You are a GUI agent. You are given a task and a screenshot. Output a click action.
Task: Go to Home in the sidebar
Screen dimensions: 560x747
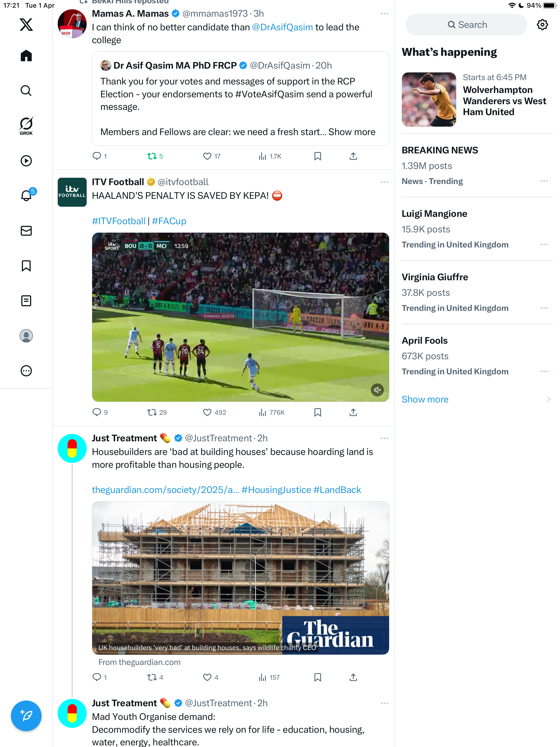click(x=26, y=56)
